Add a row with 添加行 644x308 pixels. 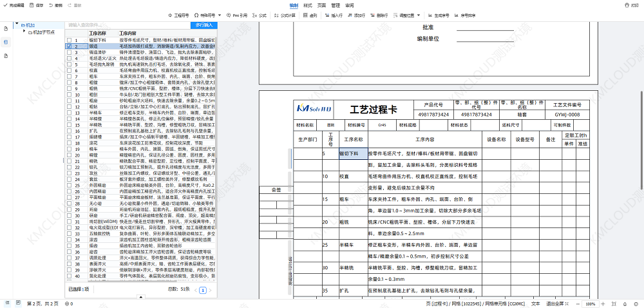pos(356,15)
